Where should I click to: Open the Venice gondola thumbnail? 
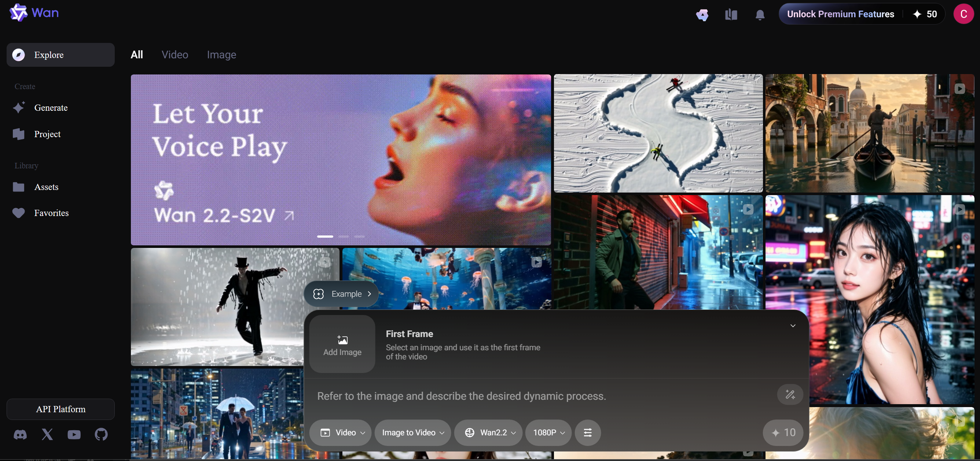pyautogui.click(x=870, y=133)
